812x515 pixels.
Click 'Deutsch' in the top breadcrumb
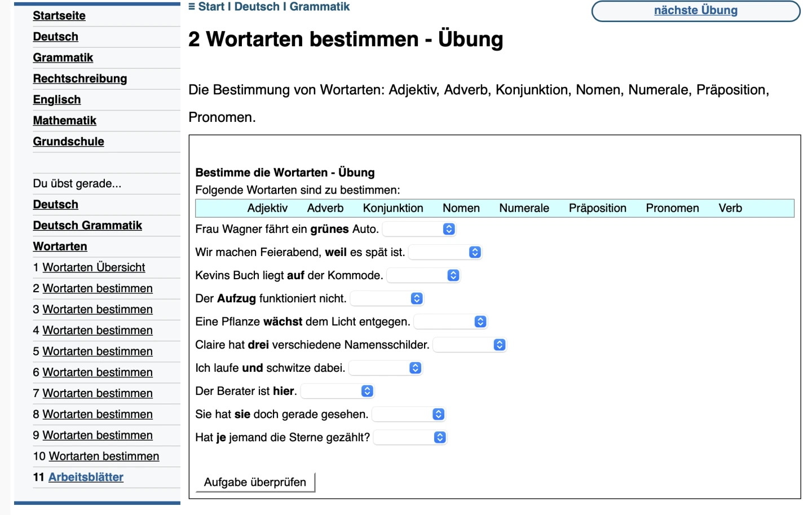click(257, 7)
